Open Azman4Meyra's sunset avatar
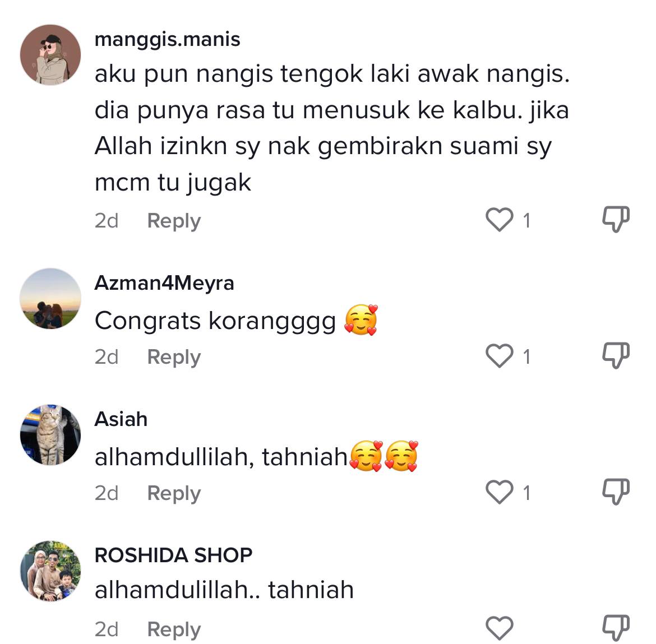The image size is (656, 644). (50, 299)
